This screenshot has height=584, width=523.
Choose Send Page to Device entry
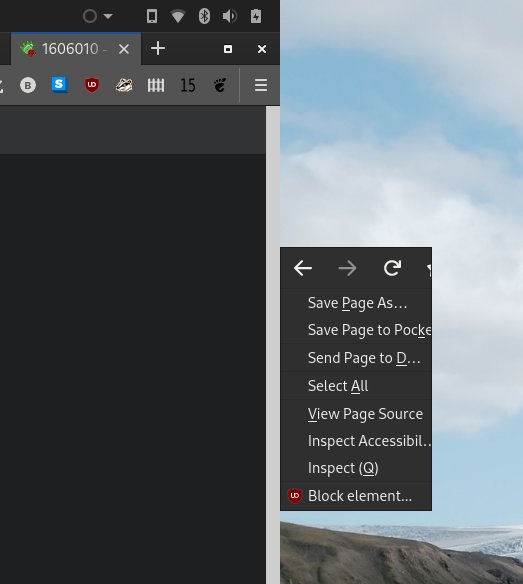(356, 358)
